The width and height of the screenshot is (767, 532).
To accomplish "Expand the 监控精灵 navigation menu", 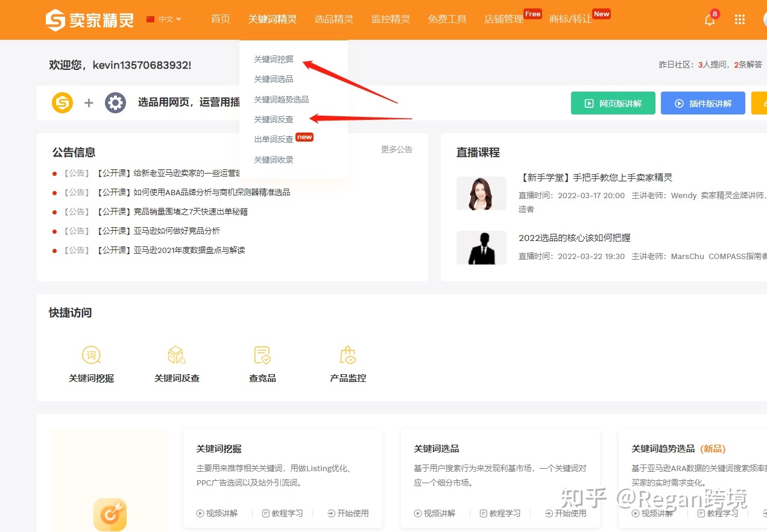I will [x=390, y=19].
